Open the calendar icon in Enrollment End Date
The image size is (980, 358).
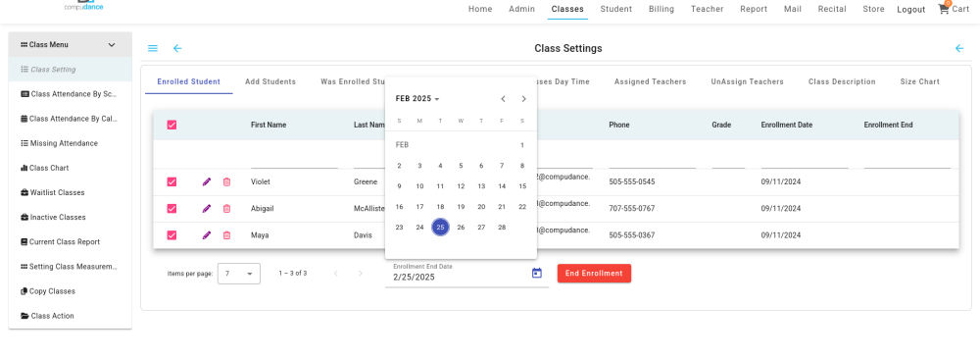click(x=536, y=273)
